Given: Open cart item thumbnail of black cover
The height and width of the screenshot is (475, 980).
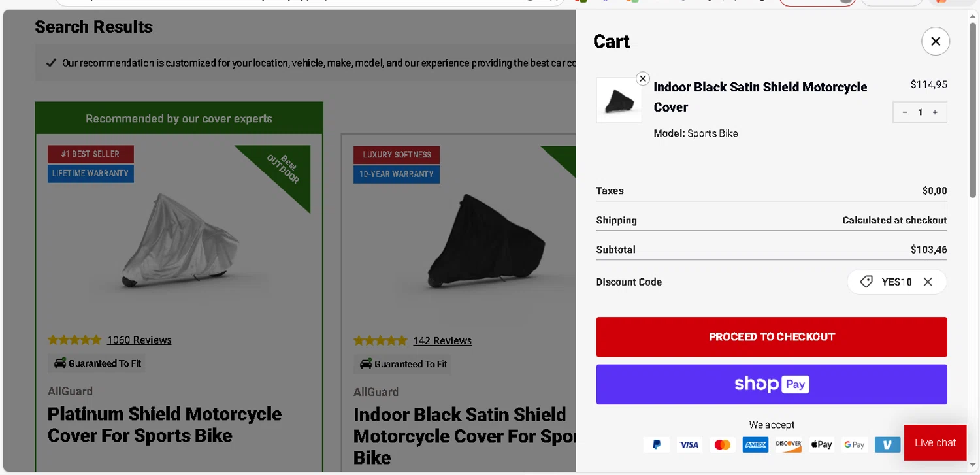Looking at the screenshot, I should tap(619, 100).
